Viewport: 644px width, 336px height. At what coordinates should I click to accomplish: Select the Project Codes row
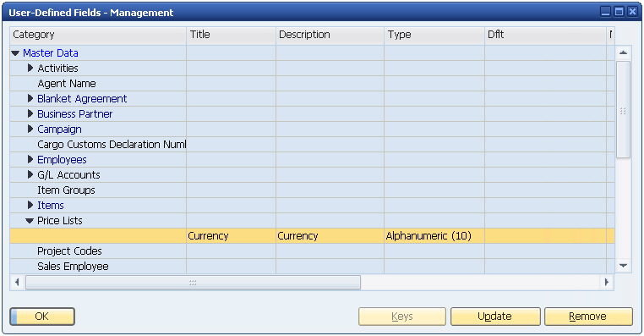312,251
